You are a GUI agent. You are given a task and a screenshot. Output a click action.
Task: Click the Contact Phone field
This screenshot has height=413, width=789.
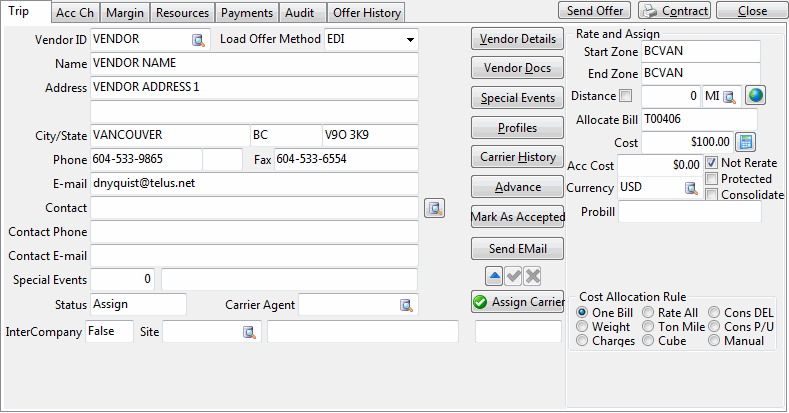pyautogui.click(x=254, y=232)
